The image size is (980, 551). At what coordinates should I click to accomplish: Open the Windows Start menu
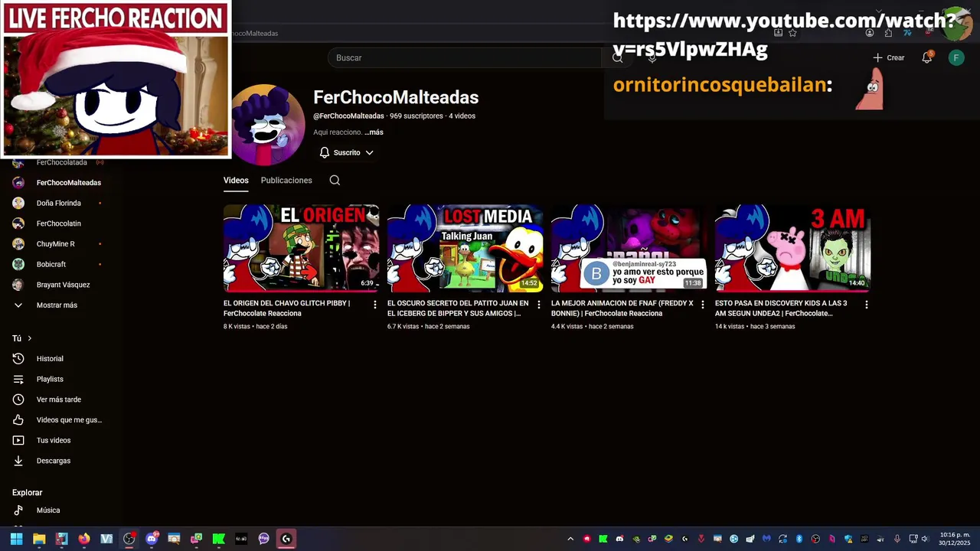(16, 539)
